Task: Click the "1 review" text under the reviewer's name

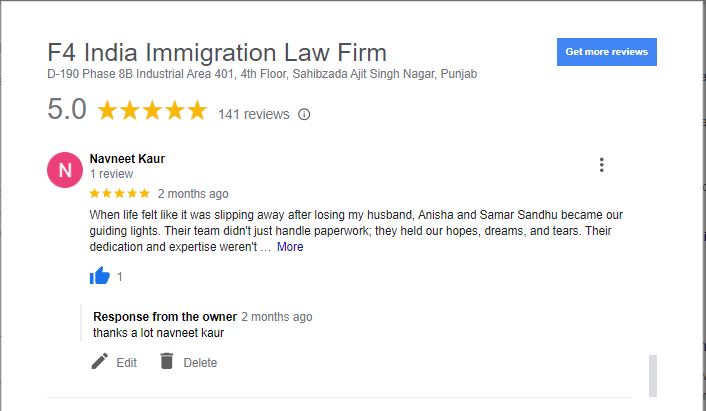Action: tap(111, 174)
